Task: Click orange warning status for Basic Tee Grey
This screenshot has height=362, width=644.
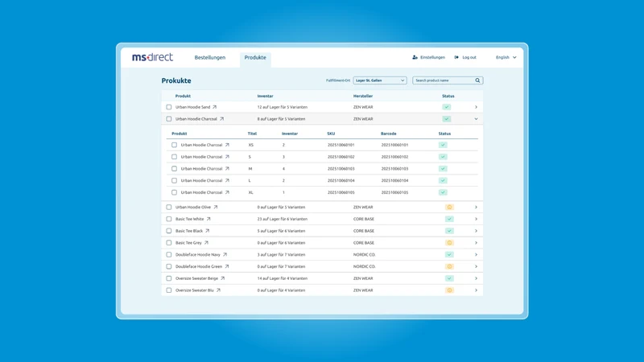Action: [x=449, y=243]
